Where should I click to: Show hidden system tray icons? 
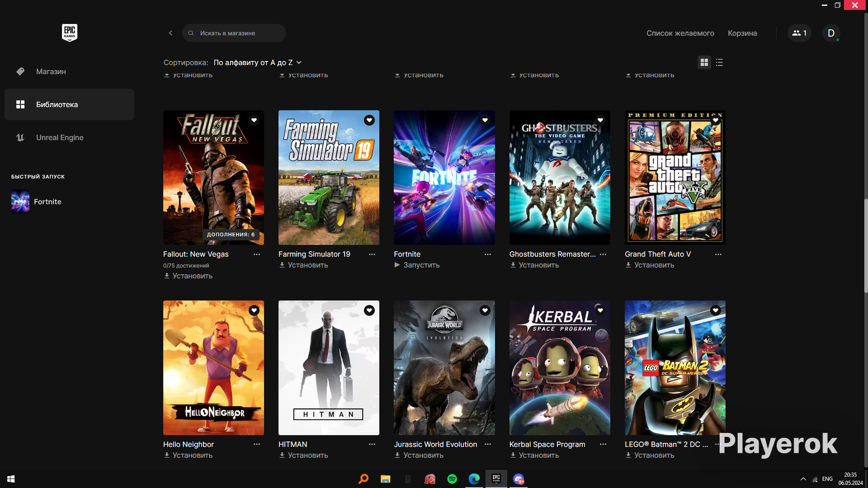point(803,479)
